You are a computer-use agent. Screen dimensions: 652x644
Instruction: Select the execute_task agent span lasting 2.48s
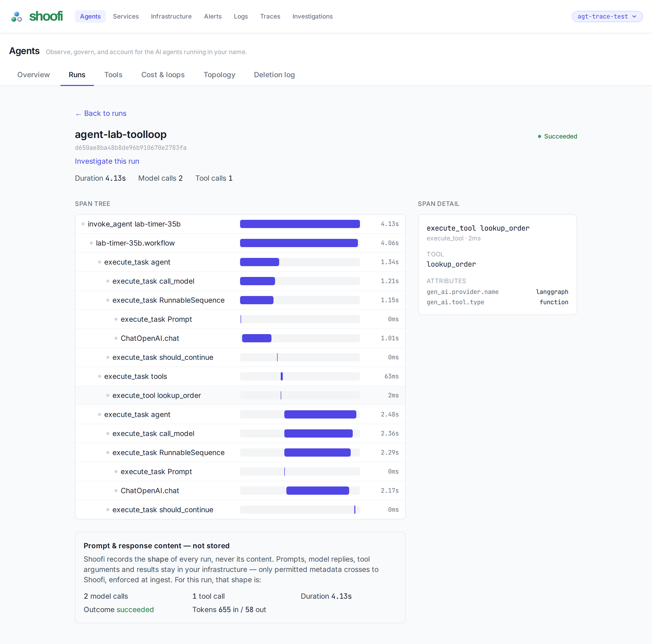click(x=240, y=414)
